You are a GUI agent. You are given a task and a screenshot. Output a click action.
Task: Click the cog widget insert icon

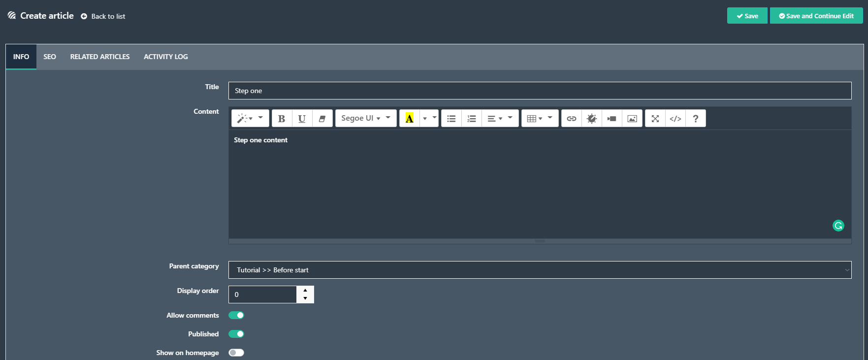591,118
